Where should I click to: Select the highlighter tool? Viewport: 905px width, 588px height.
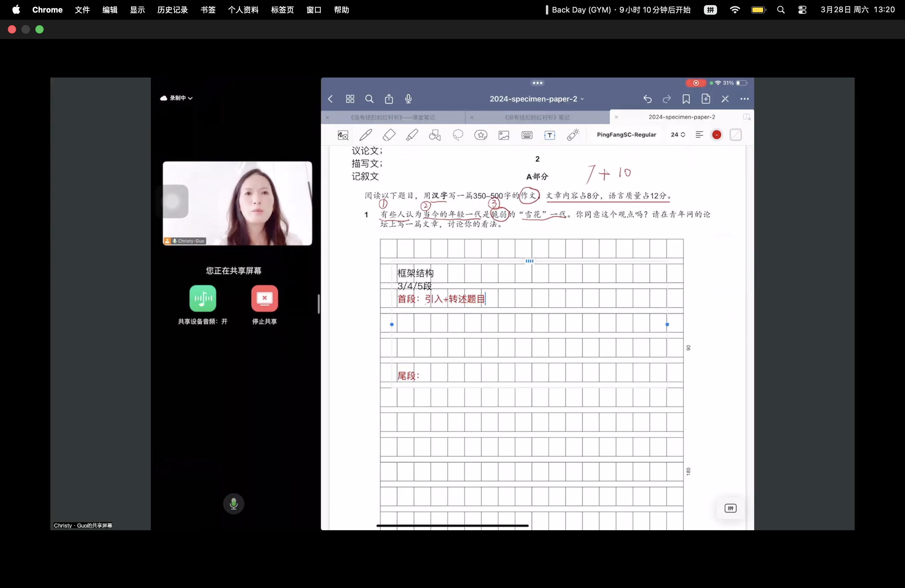412,135
